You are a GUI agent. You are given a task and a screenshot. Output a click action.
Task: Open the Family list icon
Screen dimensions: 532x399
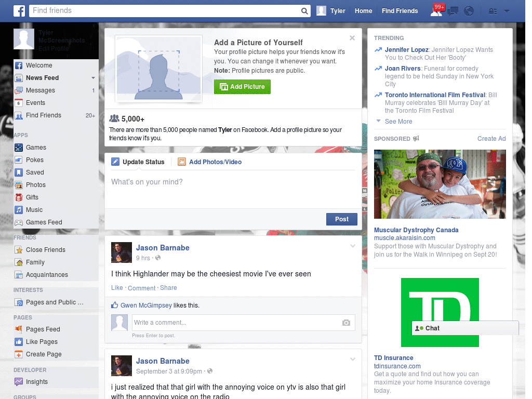[19, 262]
